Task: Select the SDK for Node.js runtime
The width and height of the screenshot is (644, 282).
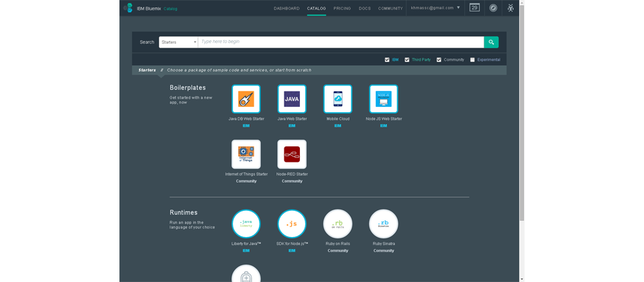Action: 292,224
